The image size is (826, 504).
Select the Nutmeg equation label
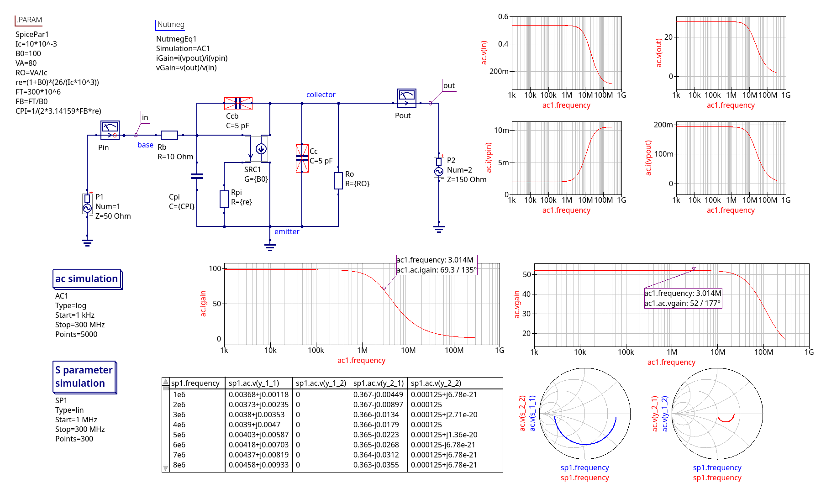[x=170, y=25]
